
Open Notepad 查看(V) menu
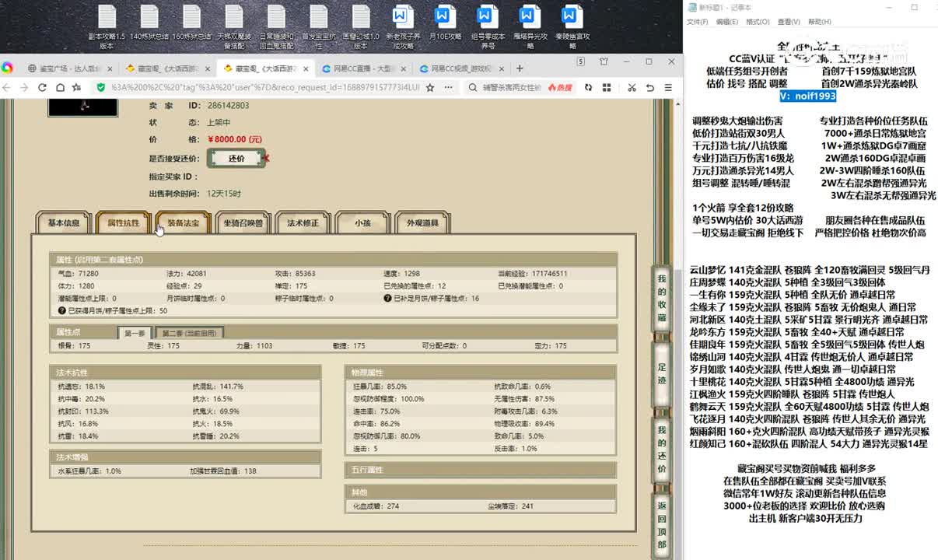[x=789, y=22]
